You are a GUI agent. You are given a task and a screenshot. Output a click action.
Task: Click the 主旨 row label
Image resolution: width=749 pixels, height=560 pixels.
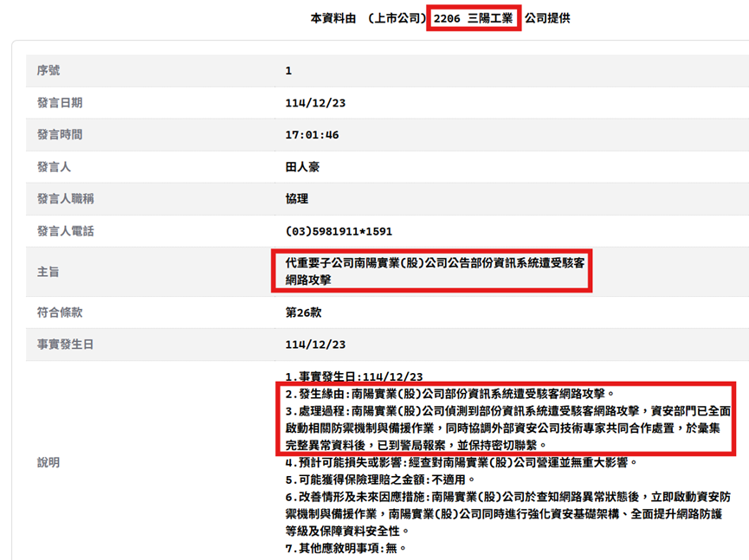point(48,272)
